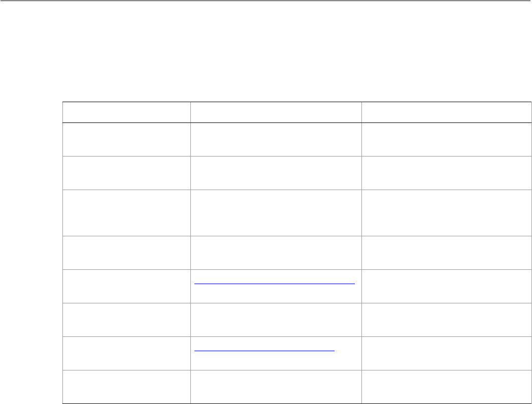Click middle cell between the two link rows
The image size is (532, 404).
[276, 320]
